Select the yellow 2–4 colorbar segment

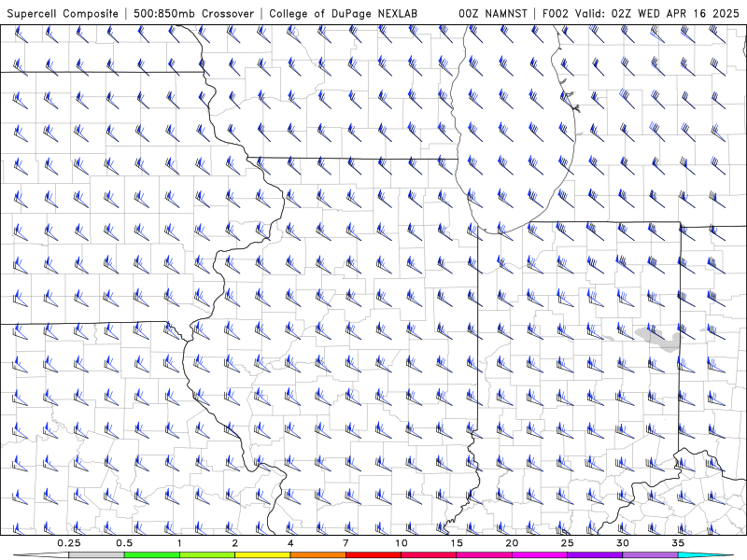(262, 555)
